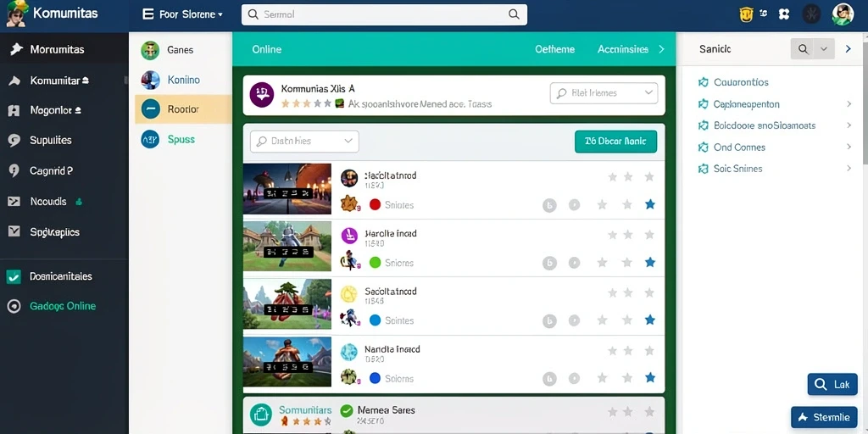The image size is (868, 434).
Task: Open the profile avatar in top-right corner
Action: (843, 14)
